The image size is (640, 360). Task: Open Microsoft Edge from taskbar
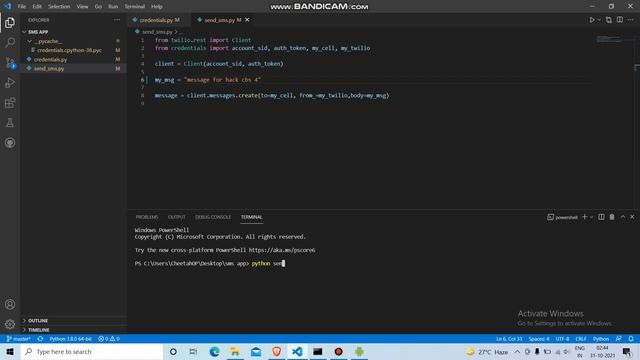(214, 351)
